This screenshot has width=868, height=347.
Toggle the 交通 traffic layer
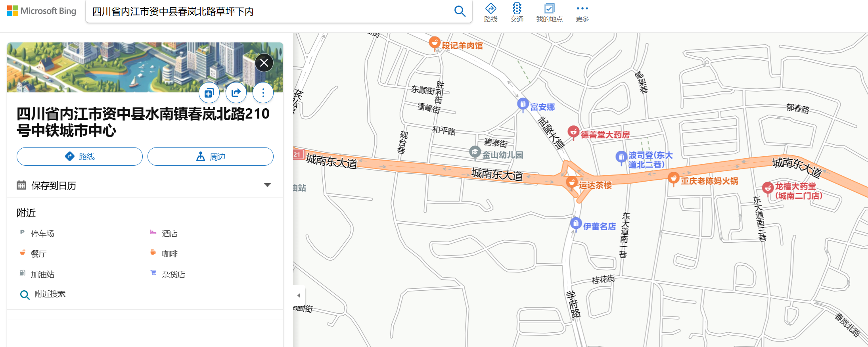(x=517, y=13)
